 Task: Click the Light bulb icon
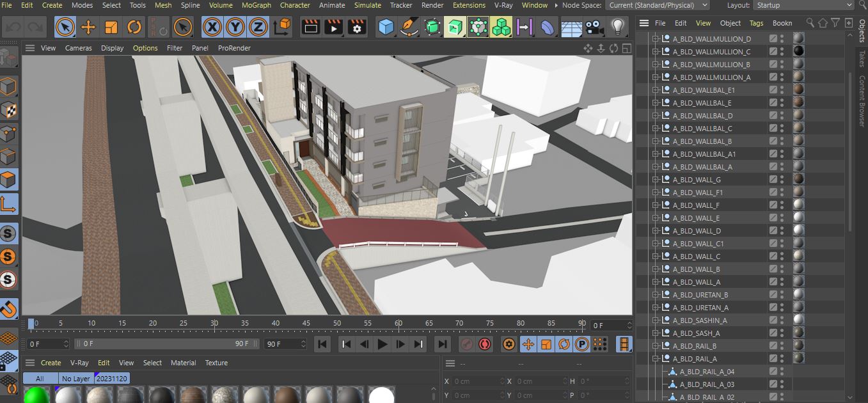617,28
